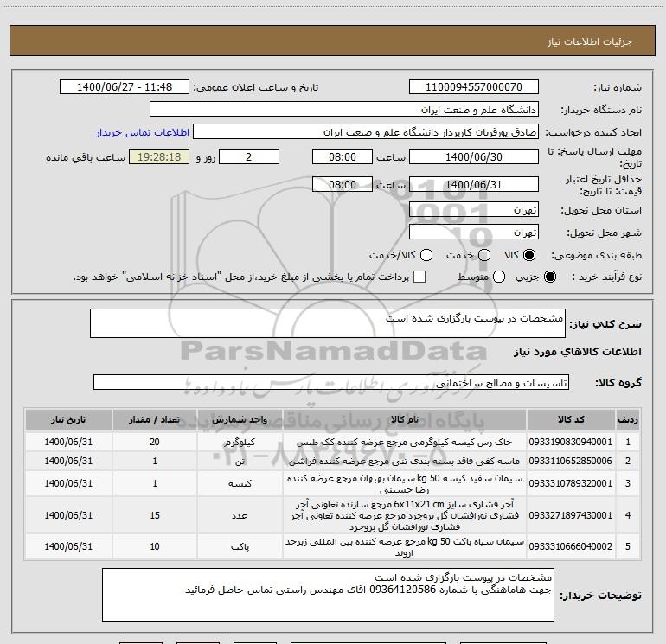Select the کالا radio button

[529, 255]
